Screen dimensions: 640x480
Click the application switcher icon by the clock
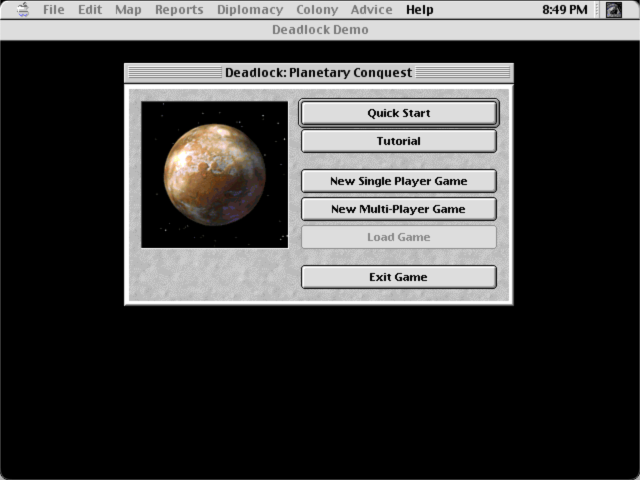pos(613,10)
